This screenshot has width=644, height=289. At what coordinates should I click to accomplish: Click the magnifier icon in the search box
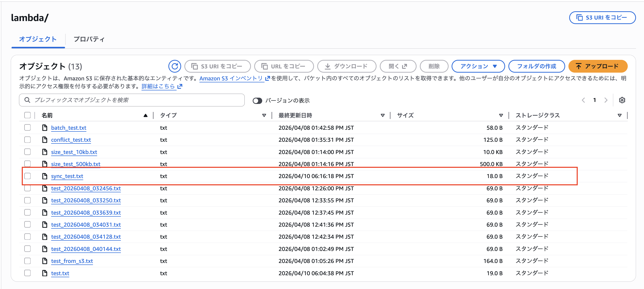coord(27,100)
